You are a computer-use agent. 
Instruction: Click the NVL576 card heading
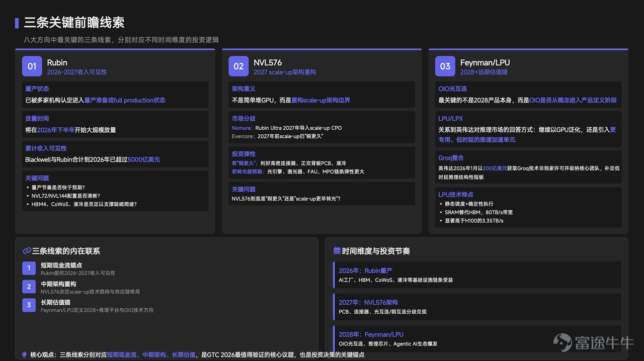pyautogui.click(x=268, y=62)
